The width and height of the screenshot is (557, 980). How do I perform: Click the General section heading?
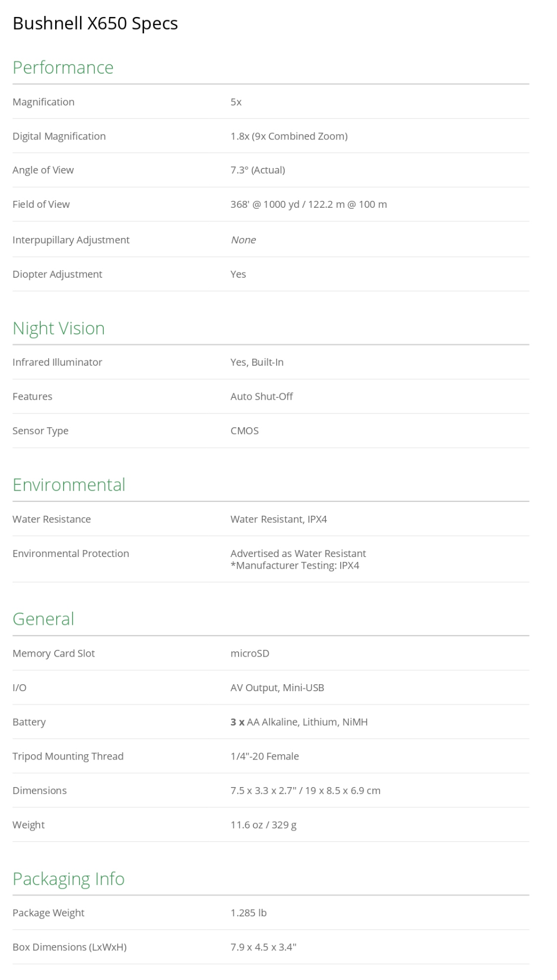(x=43, y=619)
